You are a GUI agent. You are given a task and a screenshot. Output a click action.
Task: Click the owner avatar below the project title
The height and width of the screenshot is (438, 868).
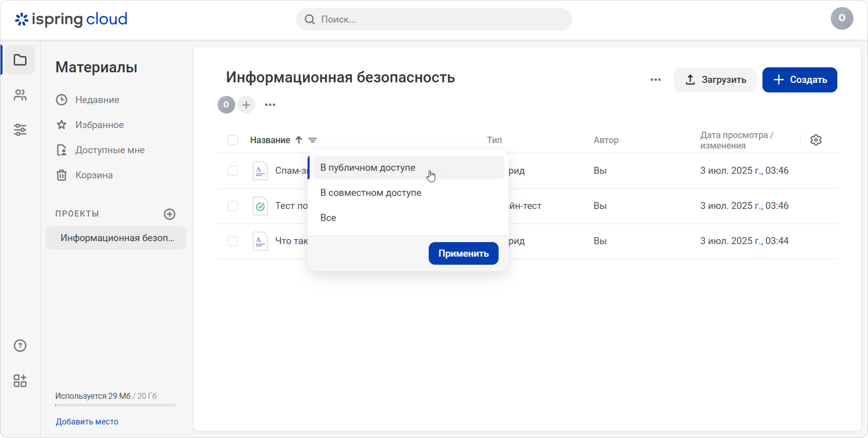click(226, 105)
